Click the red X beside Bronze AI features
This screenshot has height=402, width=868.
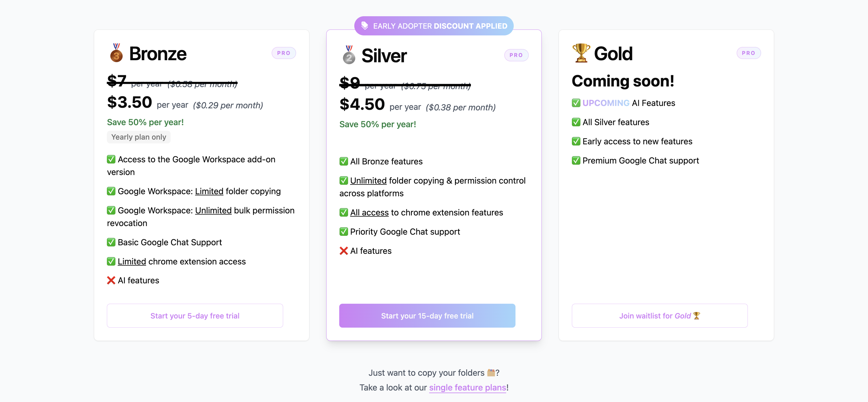coord(111,280)
